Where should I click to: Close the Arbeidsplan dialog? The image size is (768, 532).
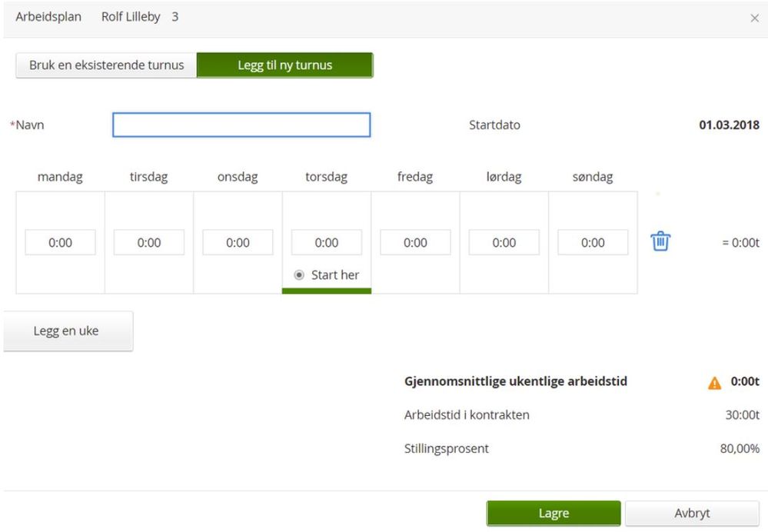pyautogui.click(x=754, y=18)
